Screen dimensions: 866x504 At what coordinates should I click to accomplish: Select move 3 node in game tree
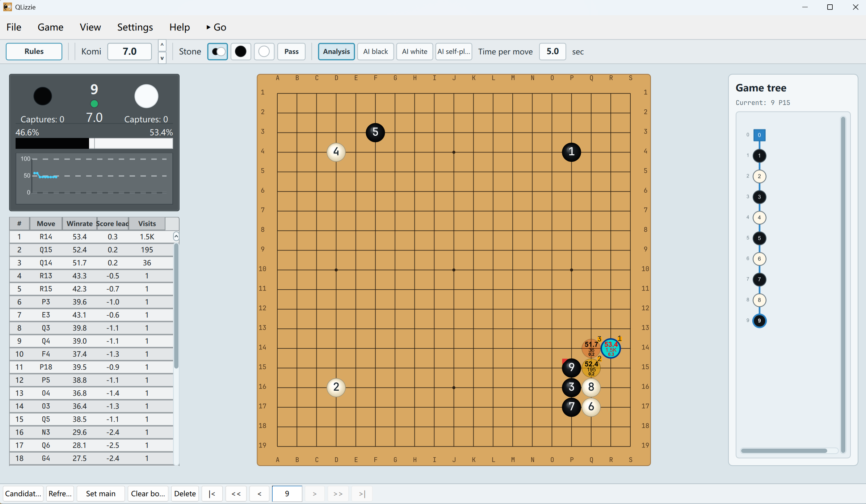760,197
